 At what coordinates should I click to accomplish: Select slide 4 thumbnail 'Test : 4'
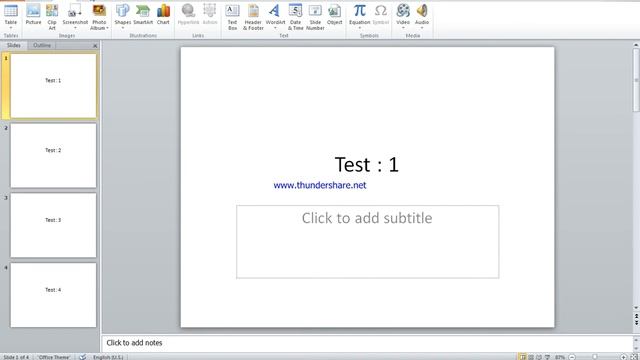53,295
